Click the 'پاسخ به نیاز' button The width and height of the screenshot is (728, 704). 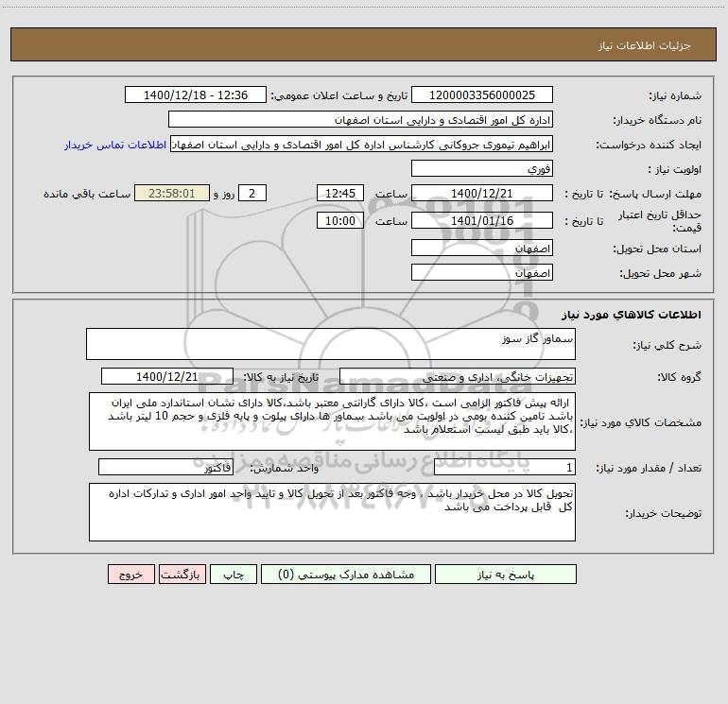pyautogui.click(x=506, y=574)
